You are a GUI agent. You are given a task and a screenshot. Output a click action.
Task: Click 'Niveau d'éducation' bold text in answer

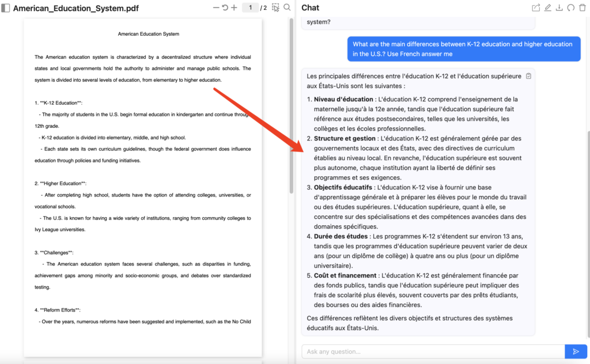(x=343, y=99)
